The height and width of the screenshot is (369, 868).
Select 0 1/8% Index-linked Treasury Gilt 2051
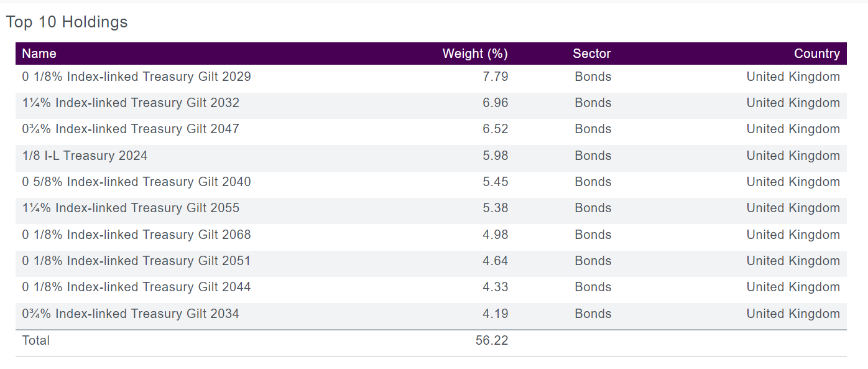(x=137, y=261)
